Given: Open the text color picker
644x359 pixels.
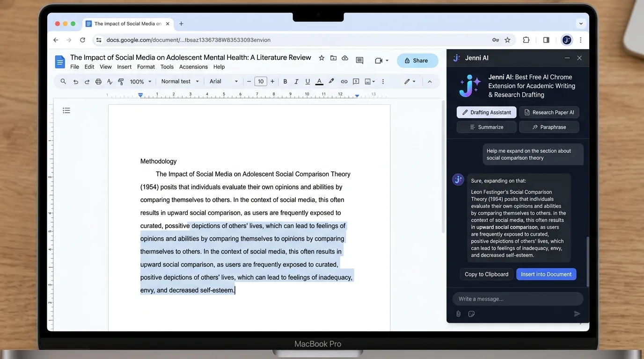Looking at the screenshot, I should point(319,81).
